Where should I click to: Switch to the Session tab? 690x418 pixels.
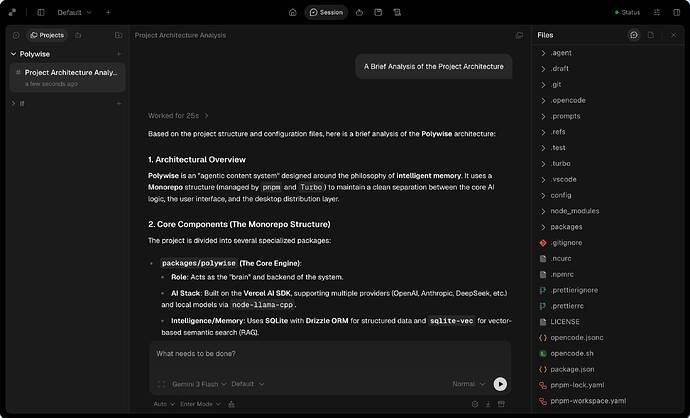pos(326,12)
